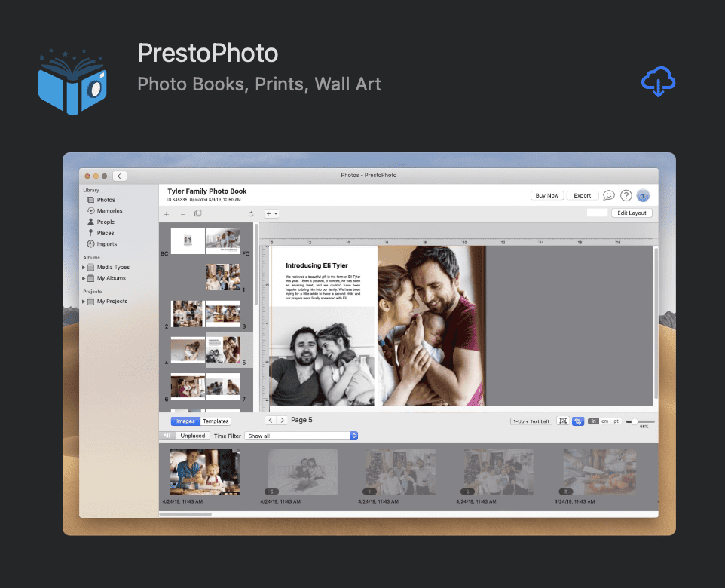The image size is (725, 588).
Task: Select the front cover (FC) page thumbnail
Action: tap(223, 240)
